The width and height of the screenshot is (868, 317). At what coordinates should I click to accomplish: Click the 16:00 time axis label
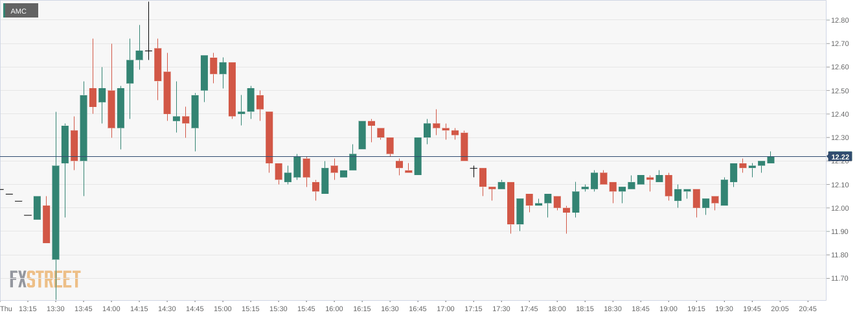click(x=334, y=309)
